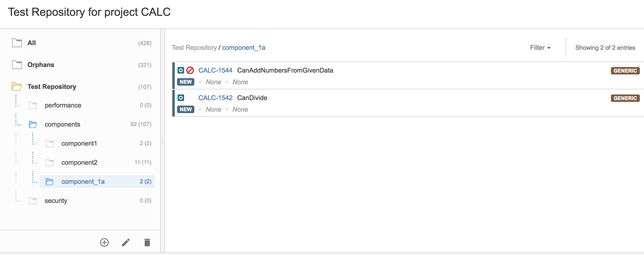Viewport: 644px width, 255px height.
Task: Select the components folder
Action: pos(62,124)
